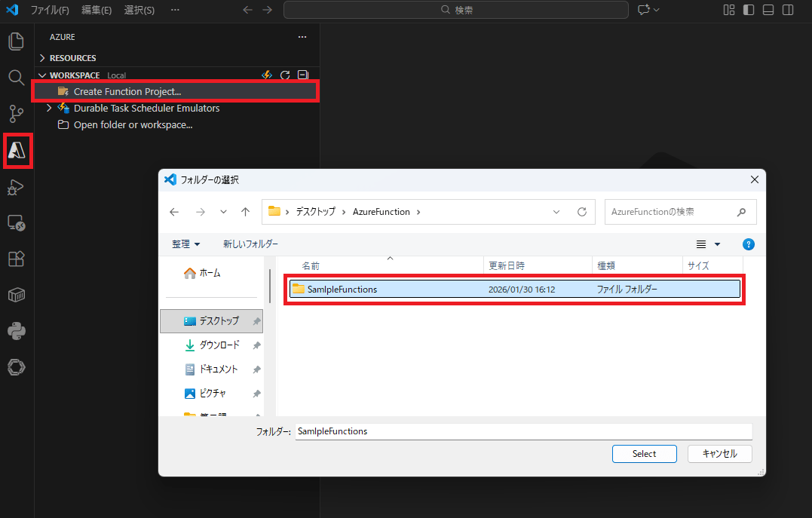Viewport: 812px width, 518px height.
Task: Toggle the secondary side bar layout icon
Action: coord(788,10)
